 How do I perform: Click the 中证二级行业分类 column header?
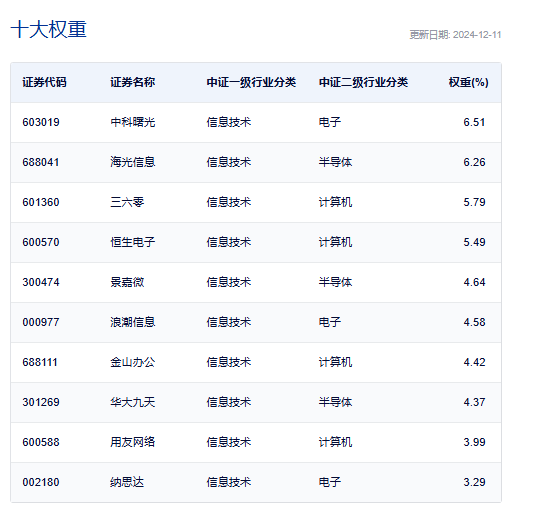click(363, 83)
